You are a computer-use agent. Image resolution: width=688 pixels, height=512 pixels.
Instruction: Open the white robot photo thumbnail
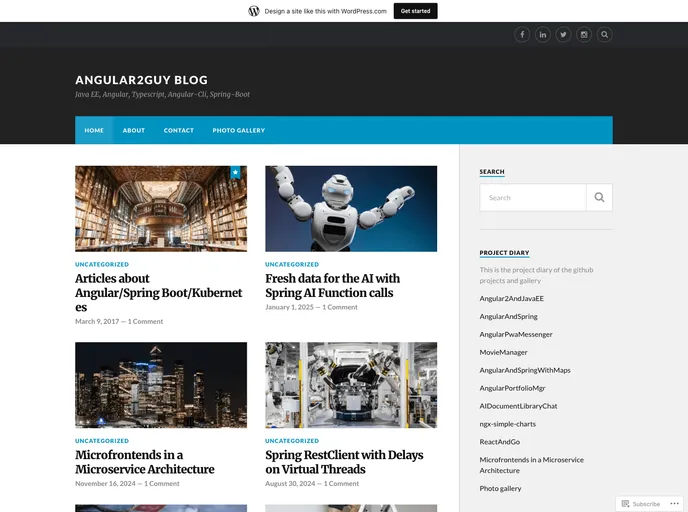click(x=351, y=208)
